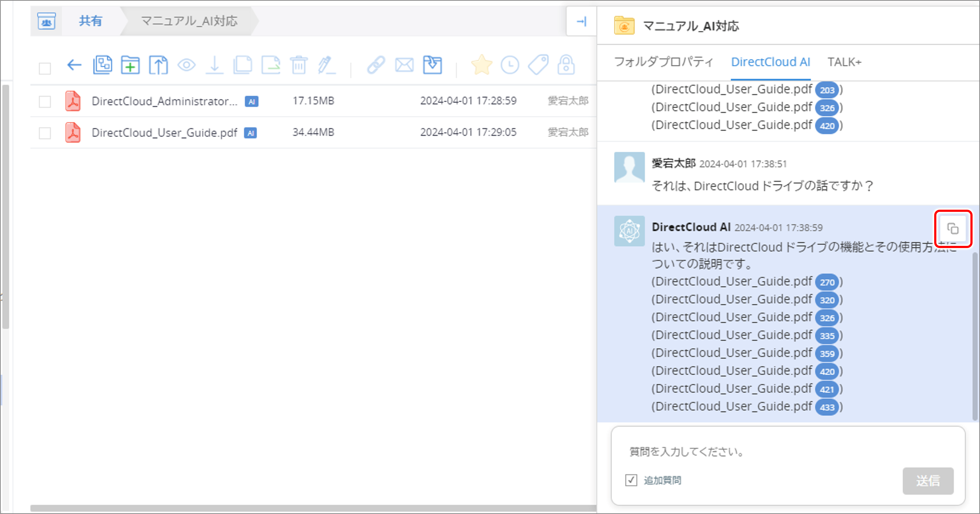The height and width of the screenshot is (514, 980).
Task: Delete selected files via trash icon
Action: pos(299,65)
